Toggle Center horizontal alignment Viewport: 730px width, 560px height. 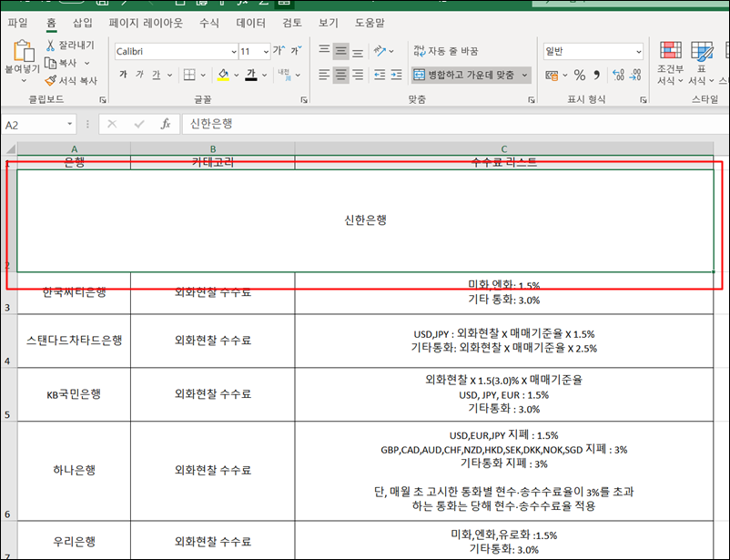340,75
